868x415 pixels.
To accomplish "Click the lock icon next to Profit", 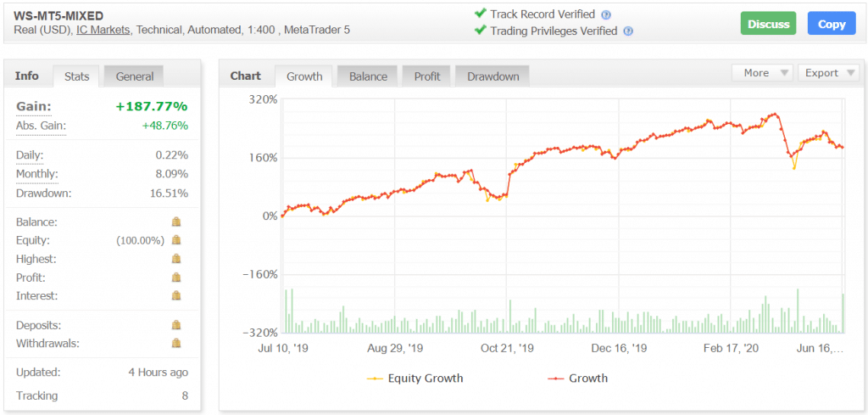I will [x=176, y=278].
